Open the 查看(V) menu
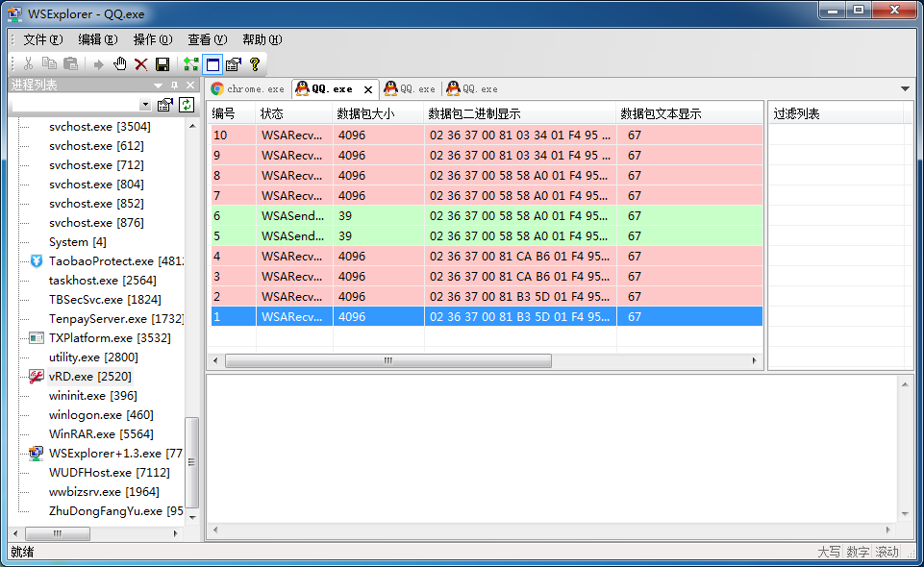This screenshot has height=567, width=924. point(208,39)
